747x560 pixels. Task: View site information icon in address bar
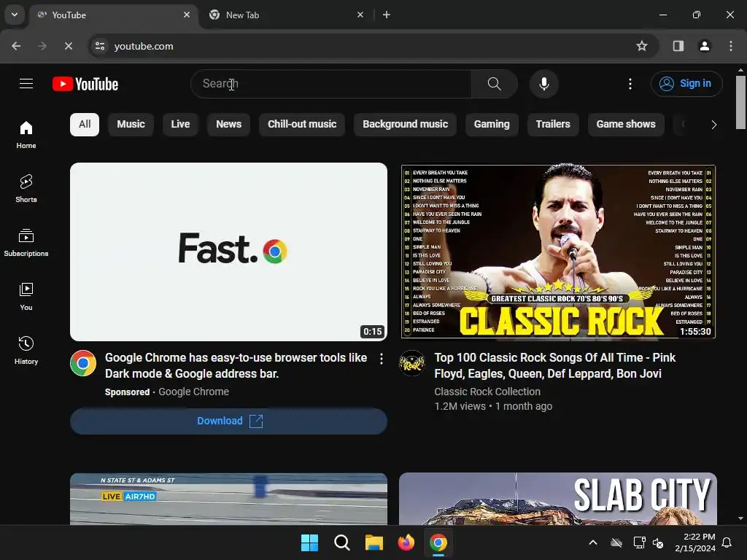[100, 46]
